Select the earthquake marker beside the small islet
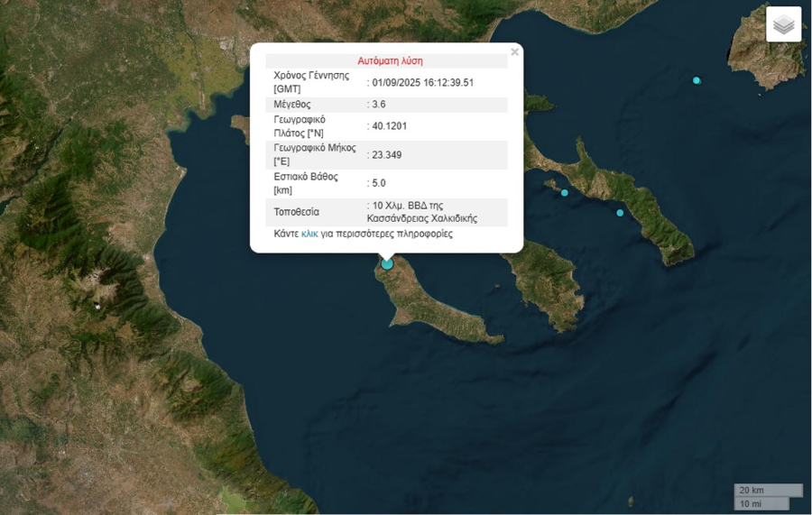 click(565, 192)
